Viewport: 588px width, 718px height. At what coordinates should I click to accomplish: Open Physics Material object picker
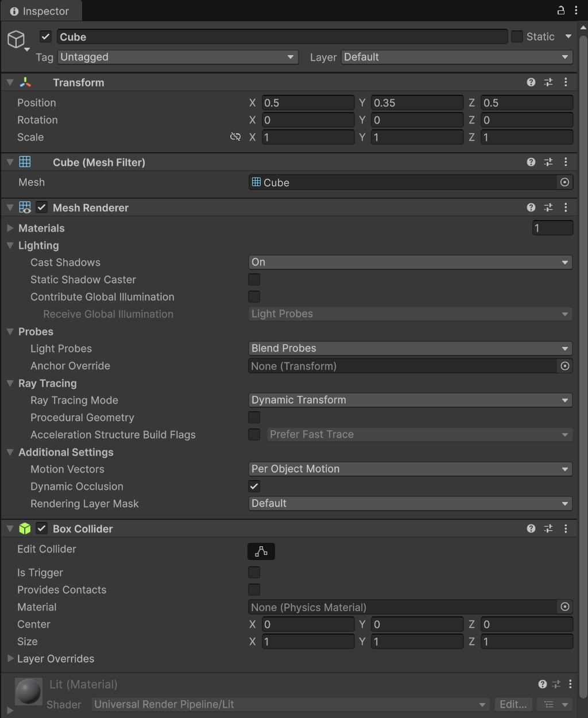coord(564,607)
